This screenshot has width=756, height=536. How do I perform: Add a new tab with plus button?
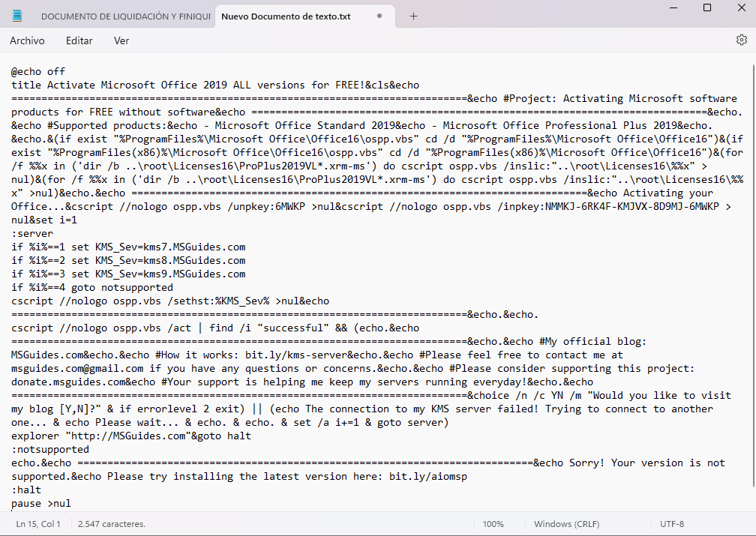coord(413,16)
